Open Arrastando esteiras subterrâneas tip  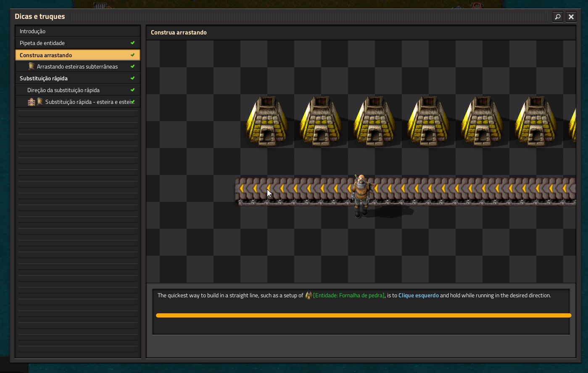point(77,66)
